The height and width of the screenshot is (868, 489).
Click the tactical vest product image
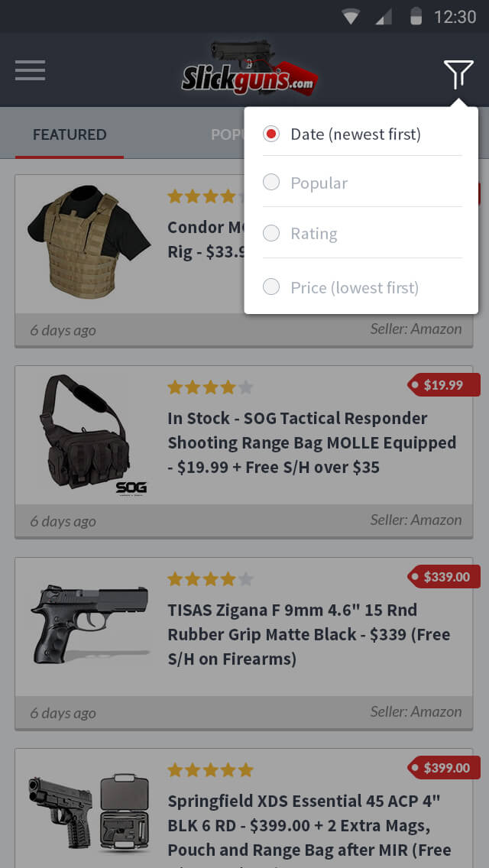click(89, 242)
